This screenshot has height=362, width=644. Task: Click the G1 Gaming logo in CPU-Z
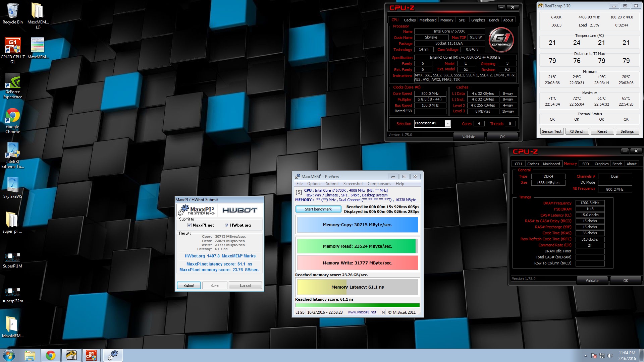(x=501, y=40)
